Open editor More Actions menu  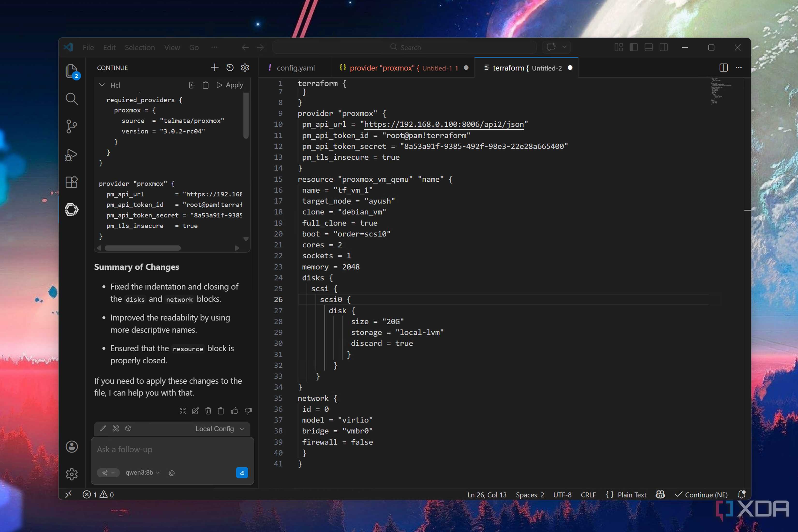point(739,67)
